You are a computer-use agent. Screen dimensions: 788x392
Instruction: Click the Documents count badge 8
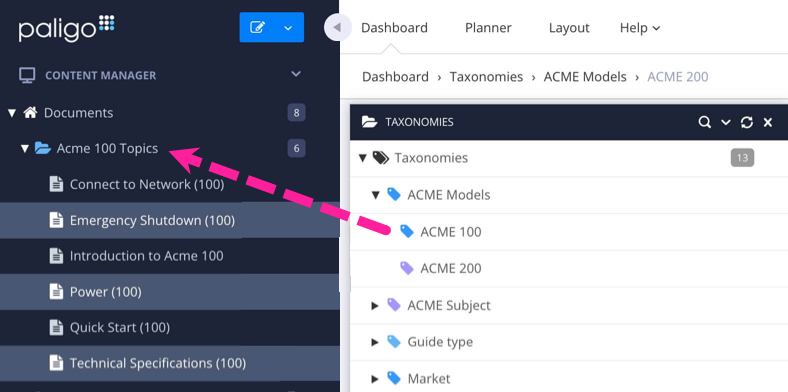297,113
